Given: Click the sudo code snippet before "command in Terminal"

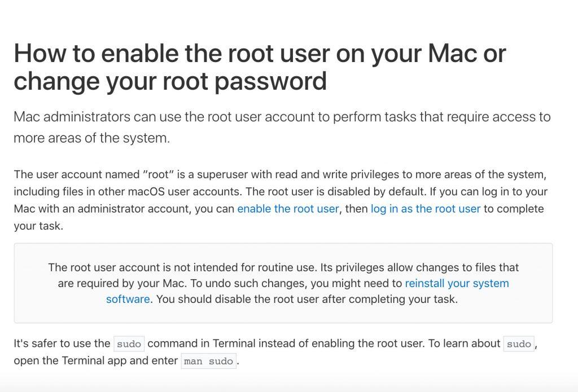Looking at the screenshot, I should pos(129,343).
